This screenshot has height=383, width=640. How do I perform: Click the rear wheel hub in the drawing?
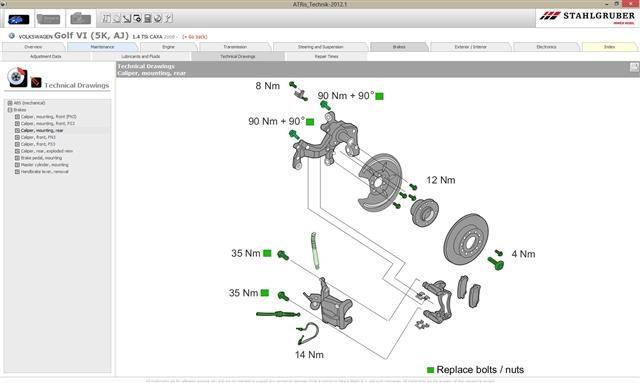[x=424, y=212]
